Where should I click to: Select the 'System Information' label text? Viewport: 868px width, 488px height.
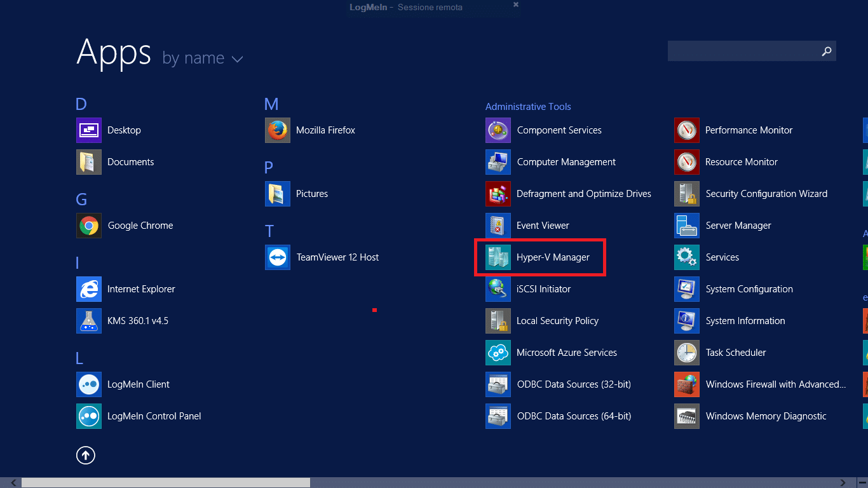click(745, 321)
